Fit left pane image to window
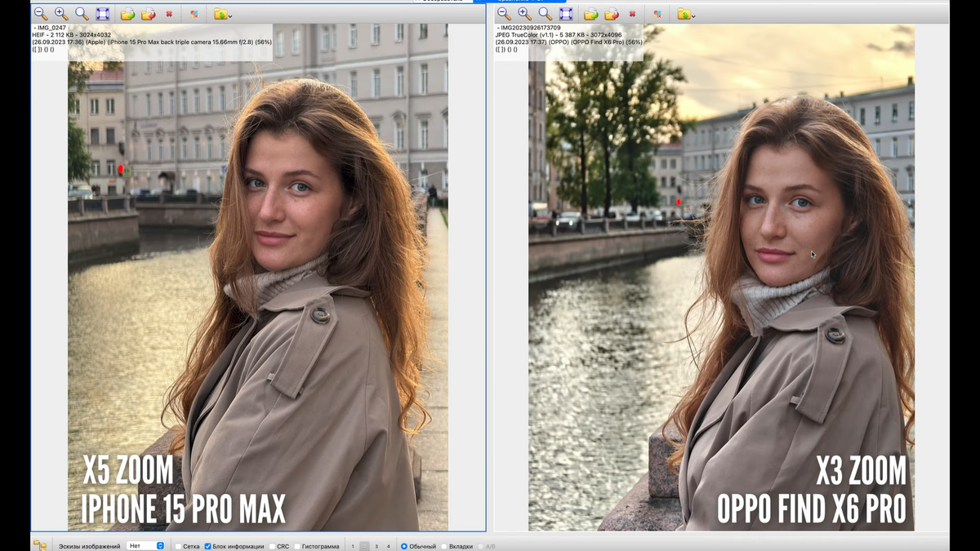980x551 pixels. [x=103, y=14]
